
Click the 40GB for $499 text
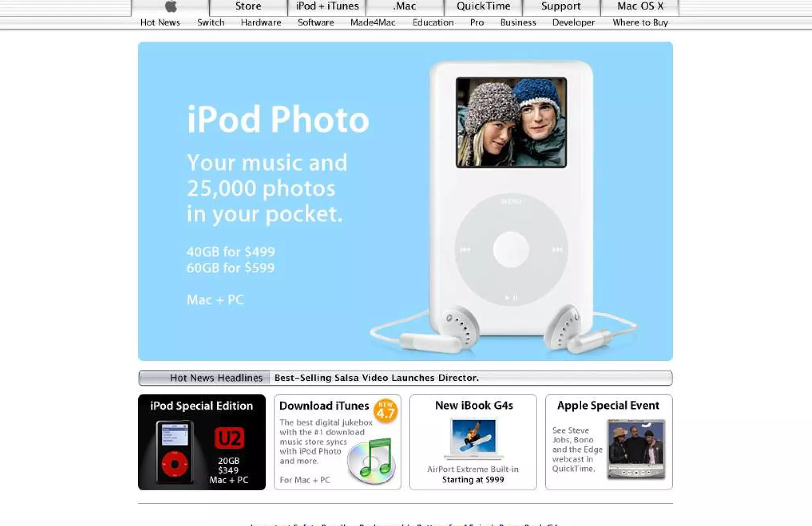(231, 252)
